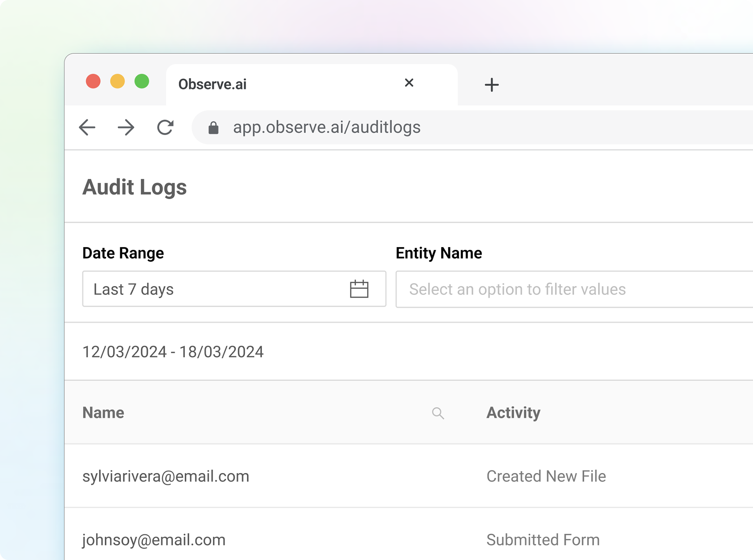The height and width of the screenshot is (560, 753).
Task: Expand the Entity Name filter dropdown
Action: pyautogui.click(x=574, y=289)
